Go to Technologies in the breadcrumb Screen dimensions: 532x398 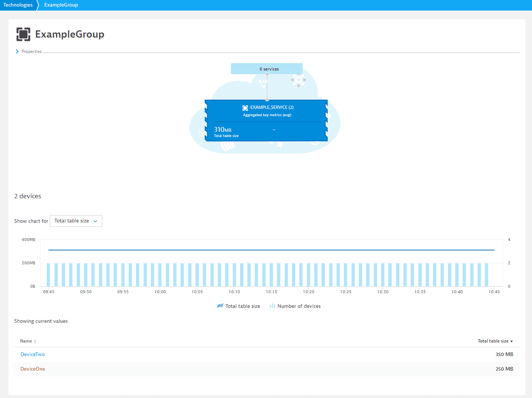point(18,5)
